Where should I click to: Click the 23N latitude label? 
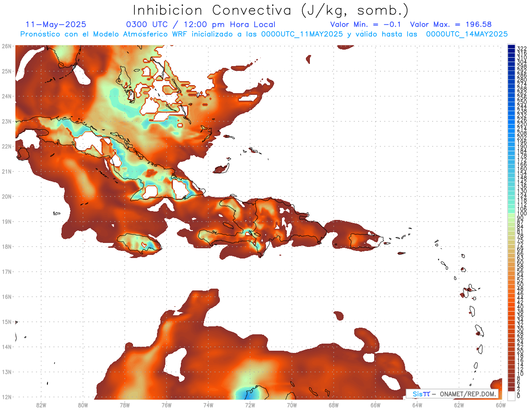coord(7,121)
